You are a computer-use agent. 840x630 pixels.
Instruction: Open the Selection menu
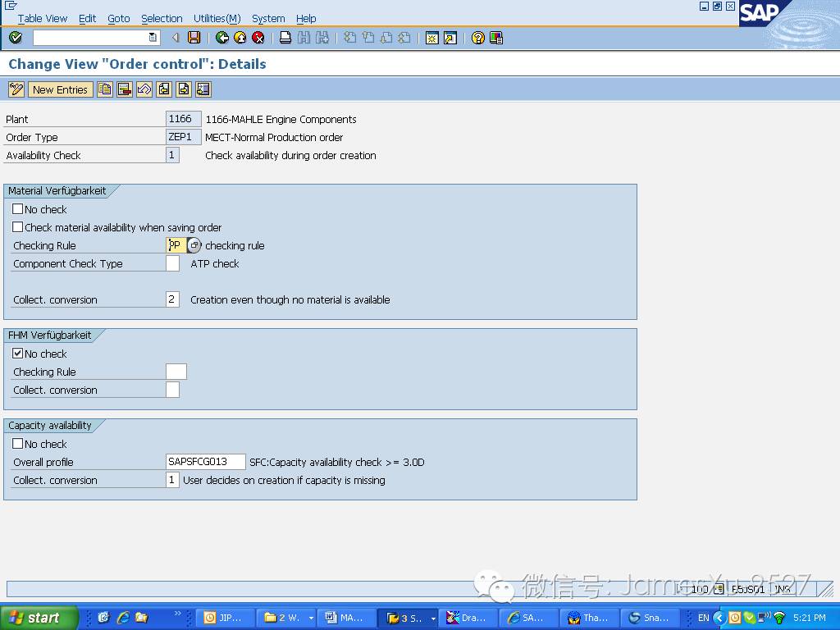162,19
